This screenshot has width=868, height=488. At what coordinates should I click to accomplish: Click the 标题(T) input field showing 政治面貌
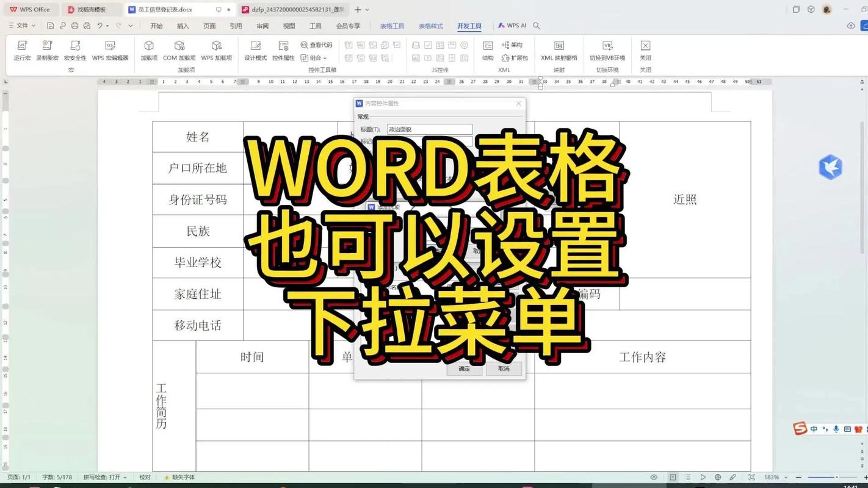click(x=429, y=129)
